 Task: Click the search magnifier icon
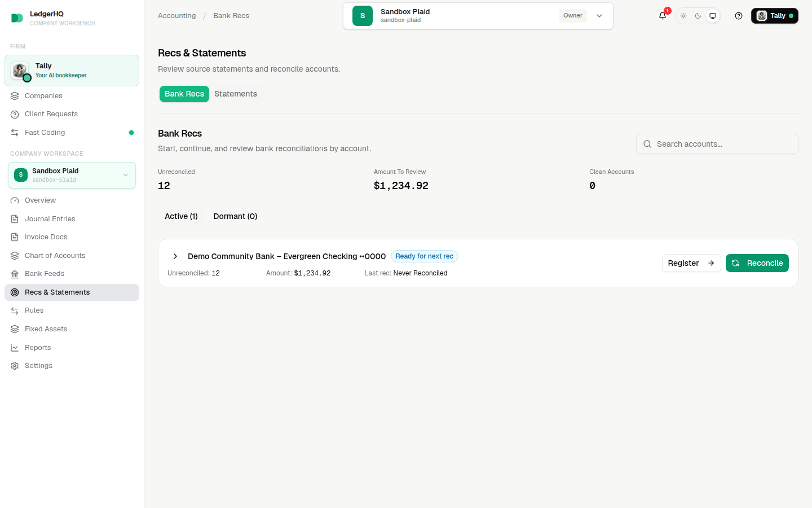point(647,144)
